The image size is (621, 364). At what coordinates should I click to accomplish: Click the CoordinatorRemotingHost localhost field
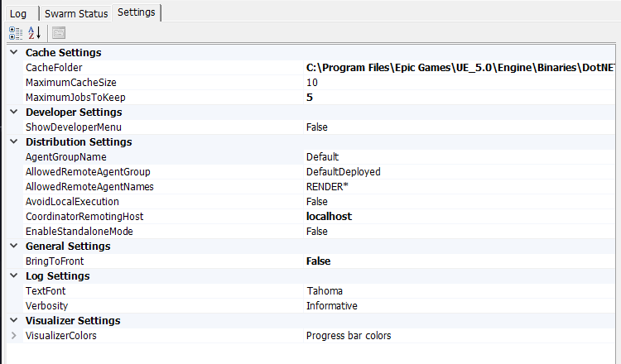click(329, 217)
